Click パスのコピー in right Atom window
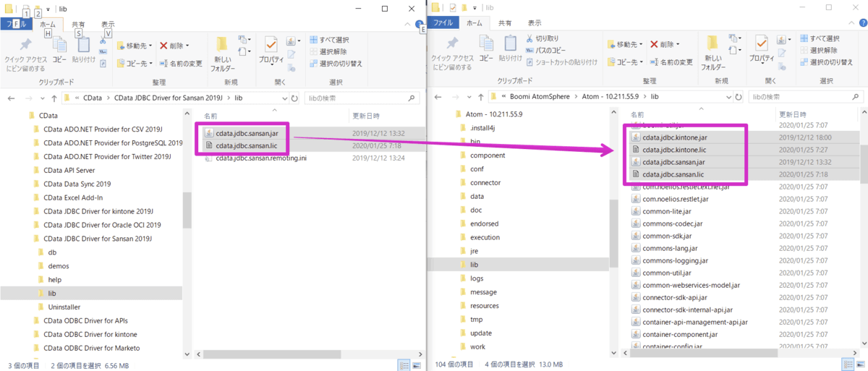Viewport: 868px width, 371px height. tap(545, 51)
